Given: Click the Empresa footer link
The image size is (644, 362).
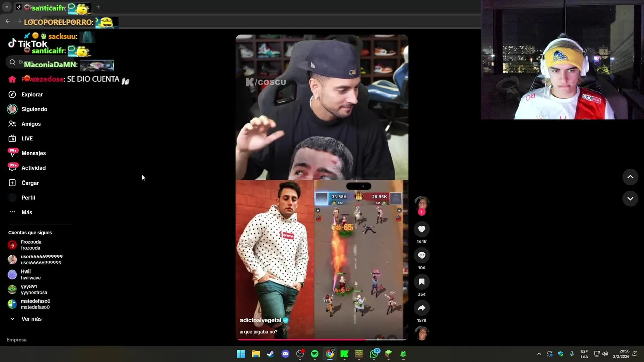Looking at the screenshot, I should coord(17,340).
